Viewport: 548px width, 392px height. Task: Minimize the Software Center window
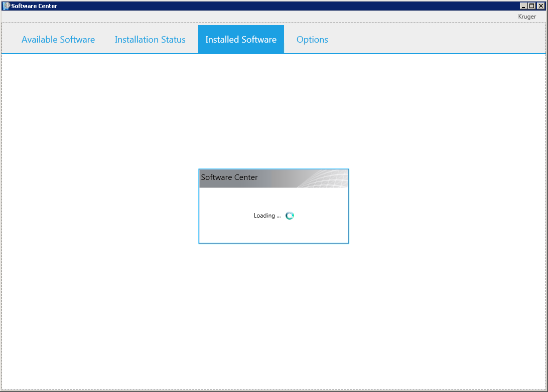(523, 6)
